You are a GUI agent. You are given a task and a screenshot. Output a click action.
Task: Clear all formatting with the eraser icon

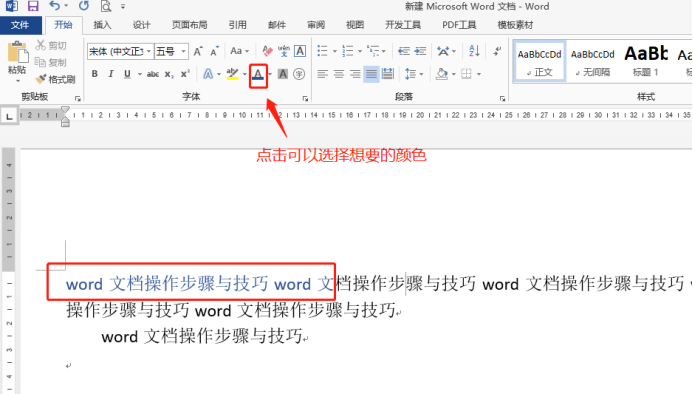coord(267,51)
